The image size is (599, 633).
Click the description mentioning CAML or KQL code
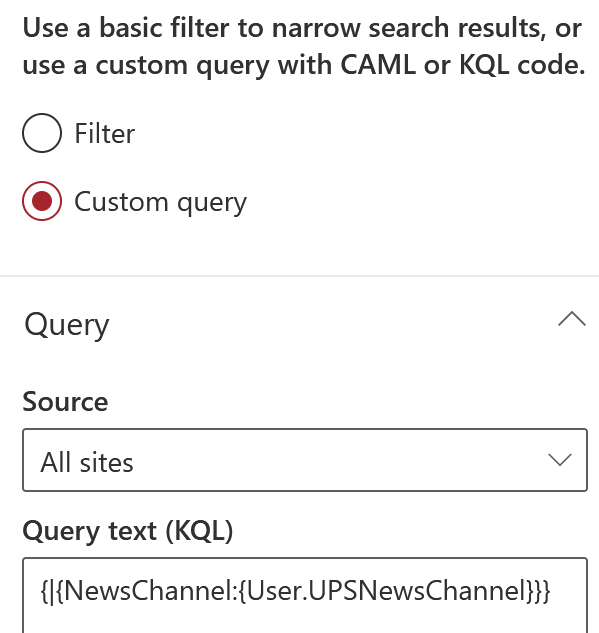304,65
